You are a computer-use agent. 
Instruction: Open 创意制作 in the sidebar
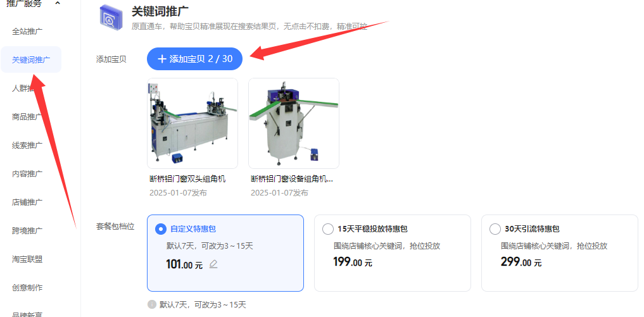[x=27, y=287]
